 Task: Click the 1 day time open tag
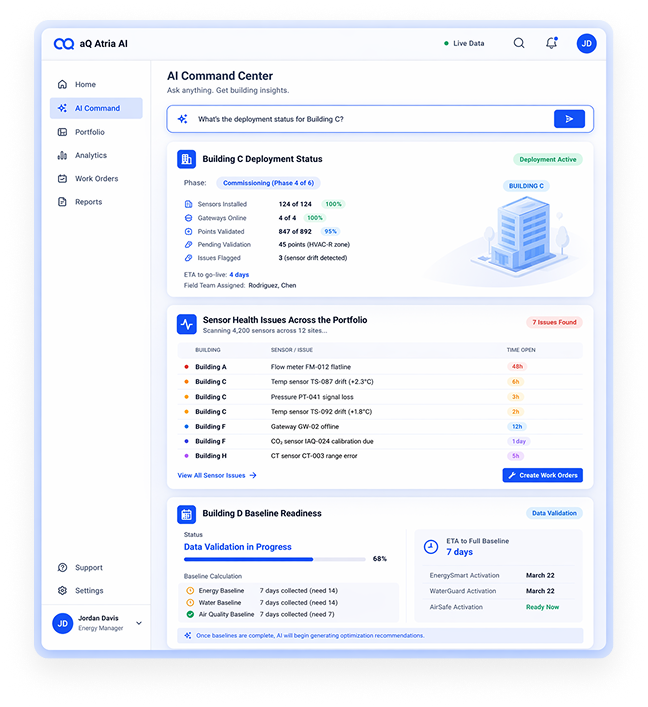519,441
